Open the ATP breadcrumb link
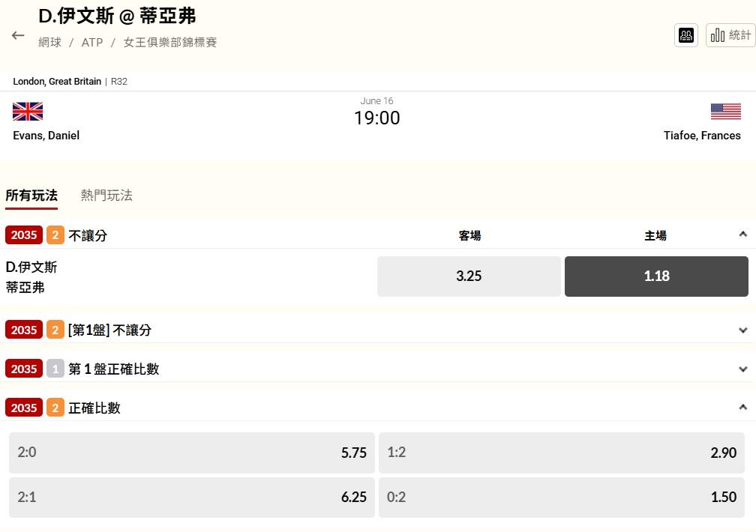The height and width of the screenshot is (532, 756). 92,43
